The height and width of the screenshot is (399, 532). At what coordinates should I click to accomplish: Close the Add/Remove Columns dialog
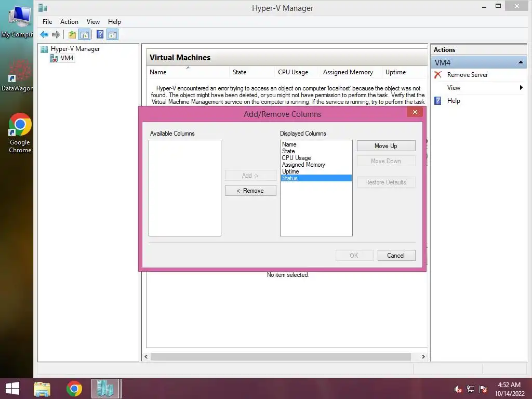415,112
